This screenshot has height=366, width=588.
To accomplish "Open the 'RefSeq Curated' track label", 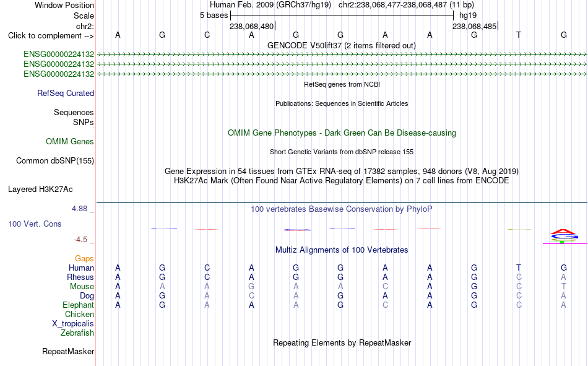I will click(66, 93).
